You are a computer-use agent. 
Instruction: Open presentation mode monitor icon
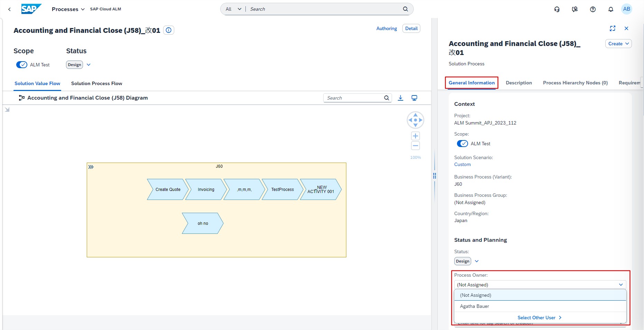coord(414,98)
